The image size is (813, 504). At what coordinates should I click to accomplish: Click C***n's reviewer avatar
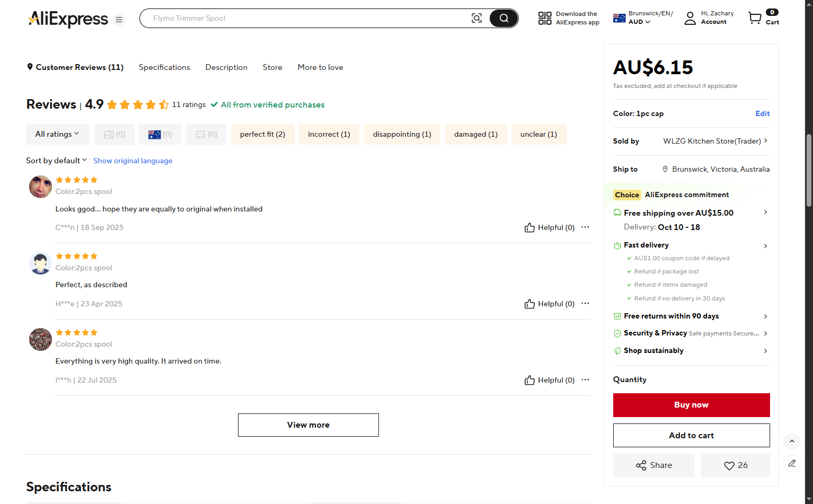[x=40, y=187]
